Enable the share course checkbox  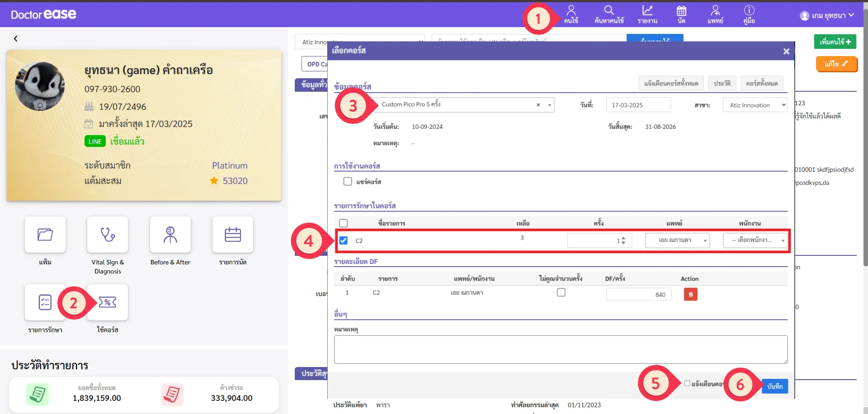click(348, 181)
